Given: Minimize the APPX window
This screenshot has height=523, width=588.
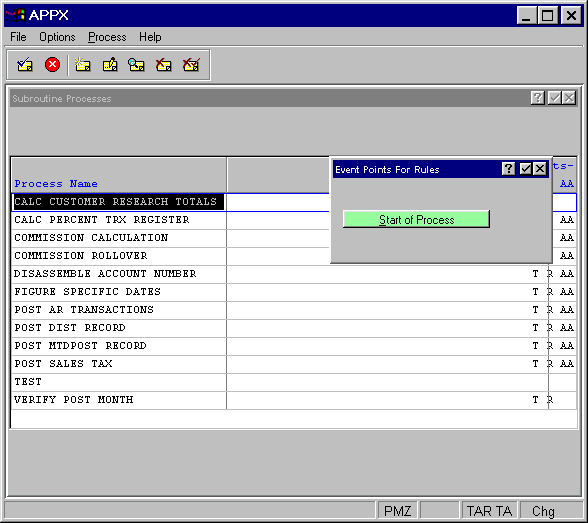Looking at the screenshot, I should point(526,16).
